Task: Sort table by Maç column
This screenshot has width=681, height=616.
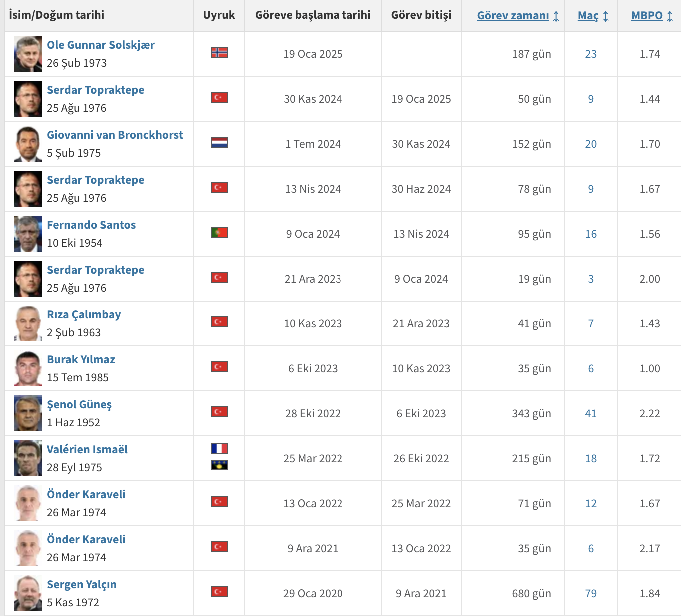Action: 593,16
